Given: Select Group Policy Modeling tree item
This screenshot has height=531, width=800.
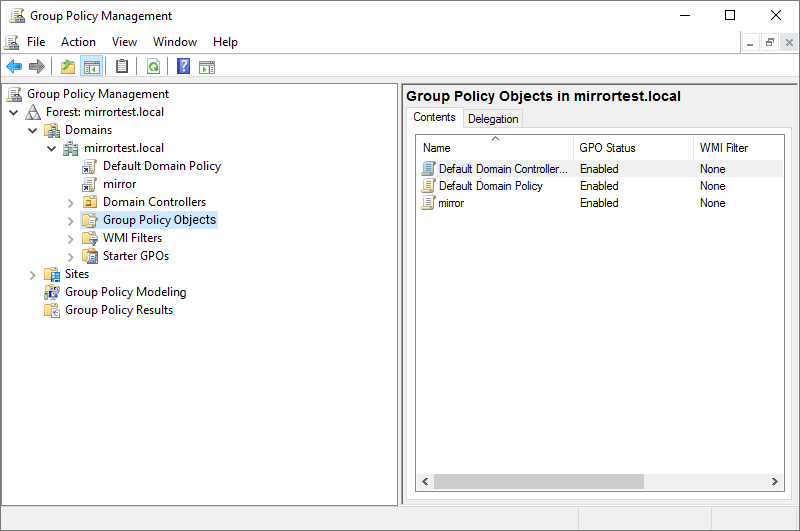Looking at the screenshot, I should pos(126,292).
